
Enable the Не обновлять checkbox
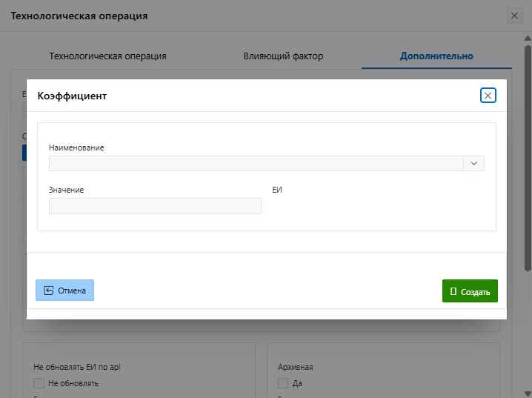click(x=39, y=383)
